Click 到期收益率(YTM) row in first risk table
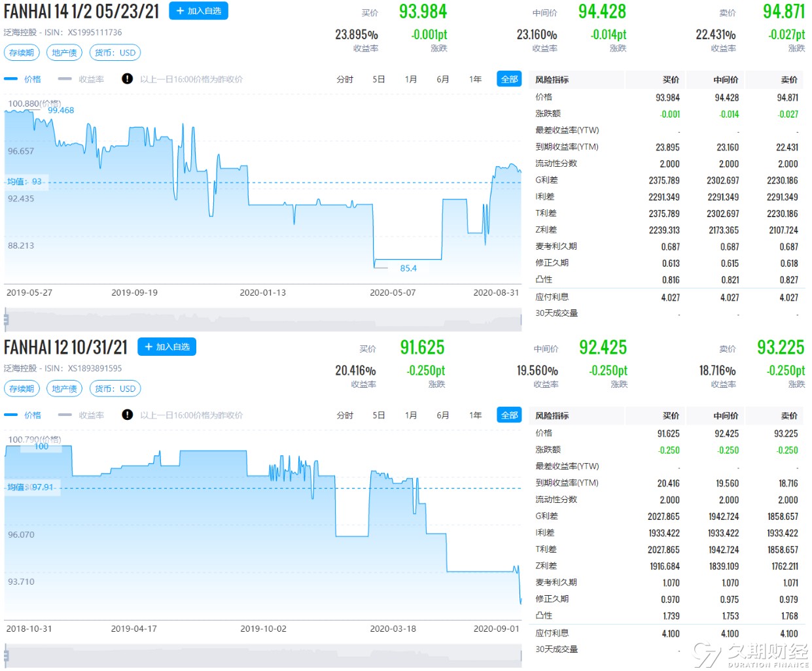Image resolution: width=812 pixels, height=671 pixels. pyautogui.click(x=667, y=147)
